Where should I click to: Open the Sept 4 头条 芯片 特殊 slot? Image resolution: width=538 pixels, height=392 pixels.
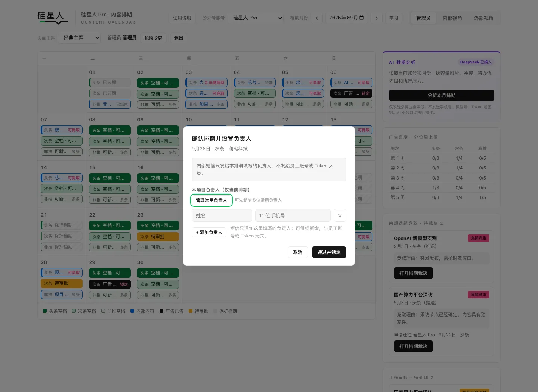[x=255, y=83]
